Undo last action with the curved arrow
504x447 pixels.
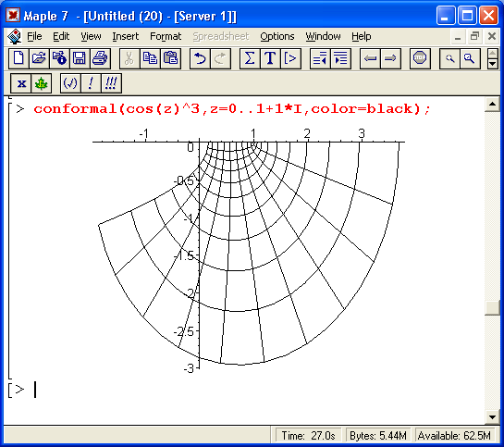point(200,58)
